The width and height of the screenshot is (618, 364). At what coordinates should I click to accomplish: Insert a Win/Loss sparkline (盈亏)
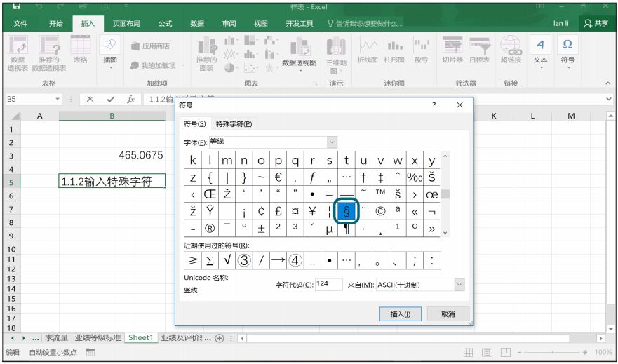click(x=421, y=50)
